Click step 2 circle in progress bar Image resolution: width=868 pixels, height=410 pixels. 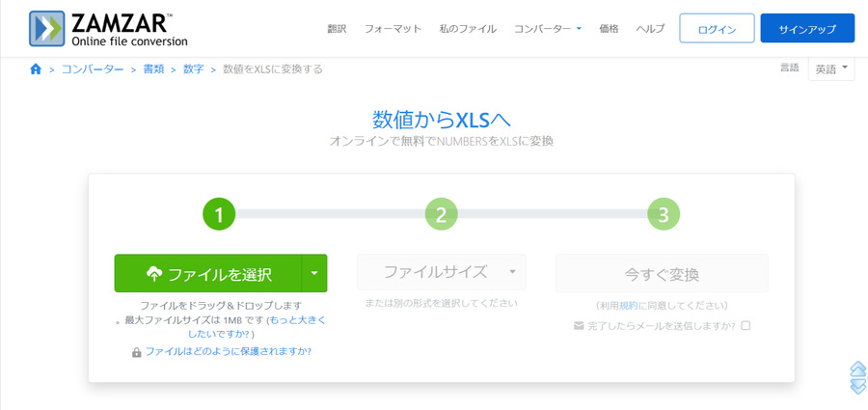click(x=441, y=215)
